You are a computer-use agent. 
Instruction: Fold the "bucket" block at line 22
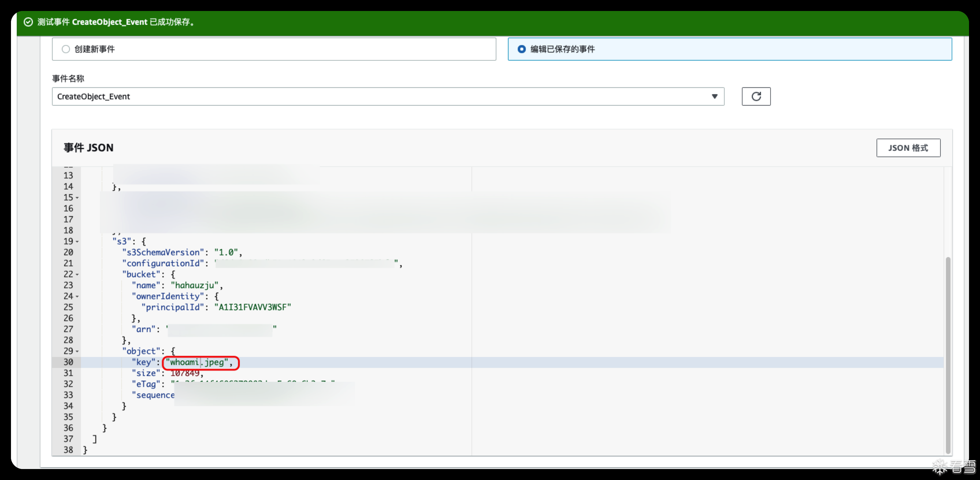(x=77, y=275)
